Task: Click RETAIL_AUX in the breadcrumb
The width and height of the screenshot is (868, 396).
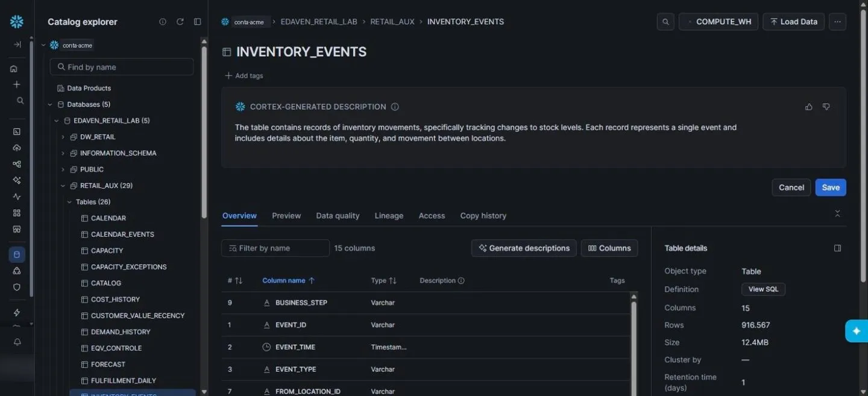Action: tap(392, 22)
